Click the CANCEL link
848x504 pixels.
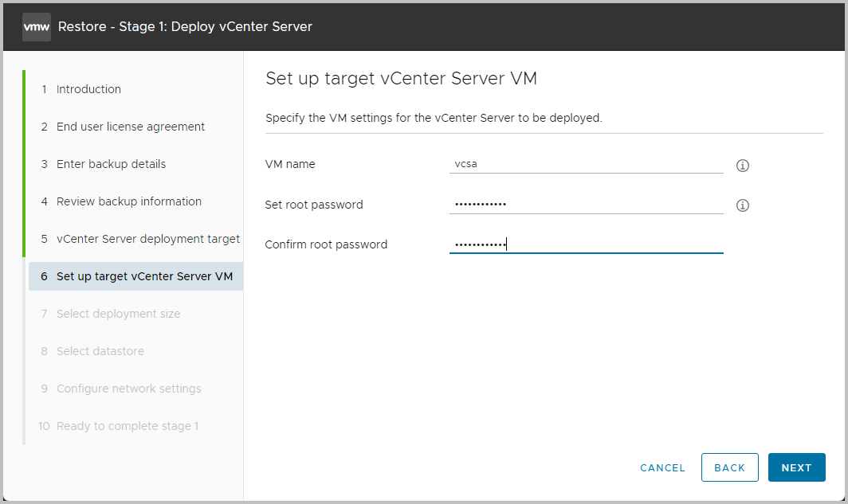662,467
